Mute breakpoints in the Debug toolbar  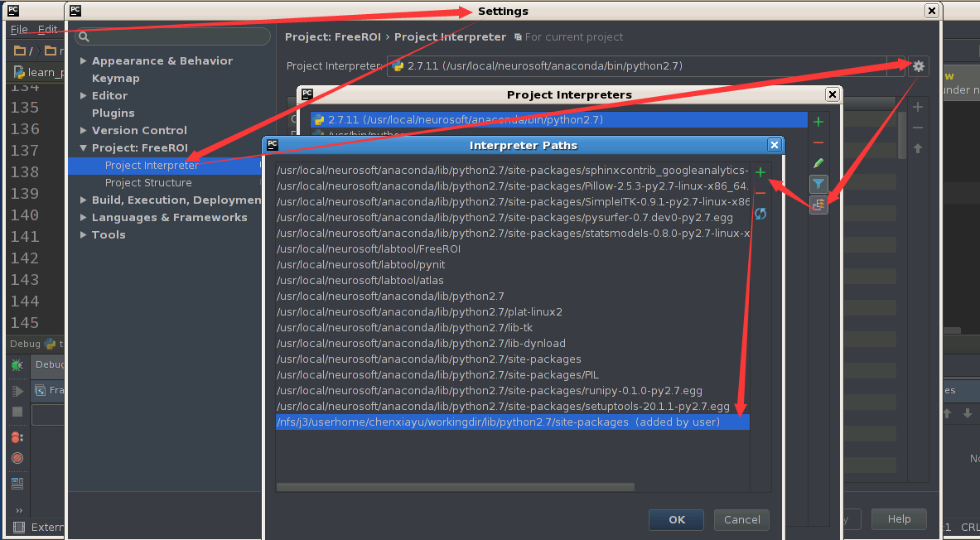pos(17,457)
